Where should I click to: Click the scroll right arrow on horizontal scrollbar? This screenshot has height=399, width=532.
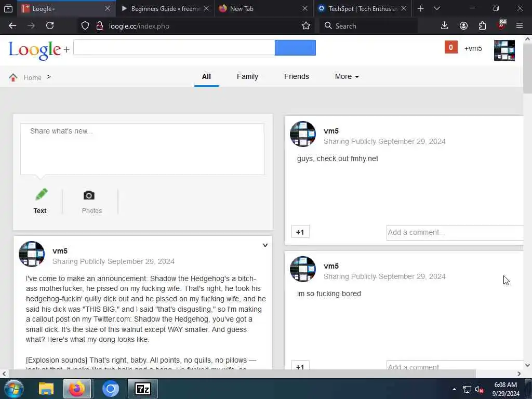pyautogui.click(x=519, y=374)
